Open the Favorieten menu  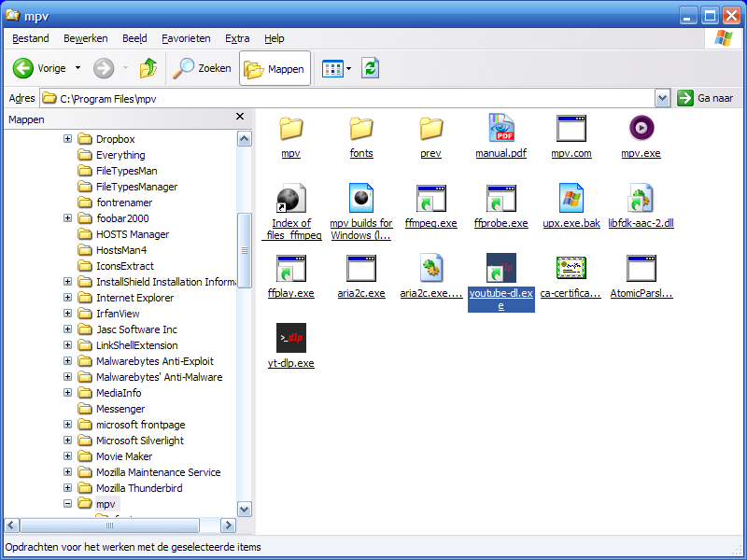186,38
